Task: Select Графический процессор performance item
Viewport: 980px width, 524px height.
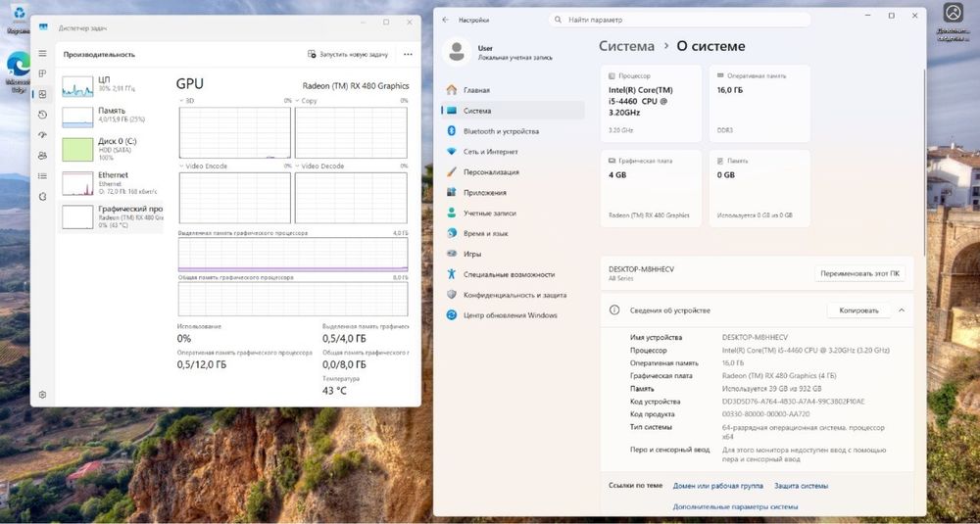Action: 112,216
